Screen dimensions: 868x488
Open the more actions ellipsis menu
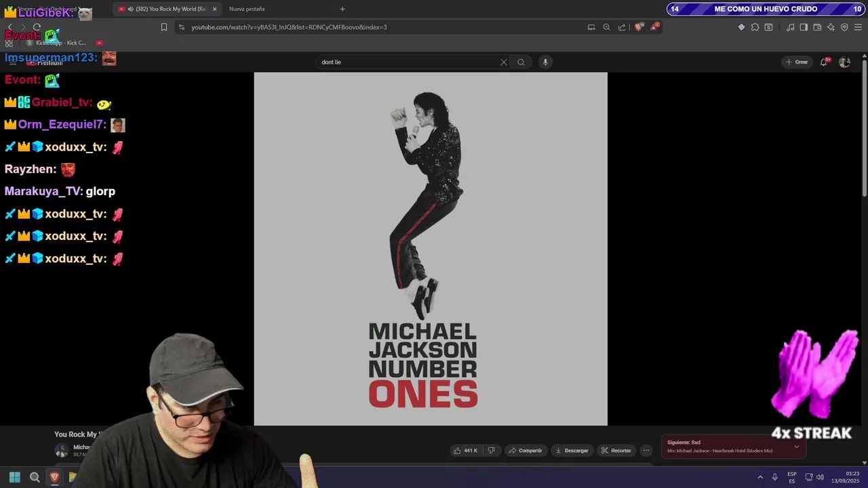pyautogui.click(x=646, y=450)
